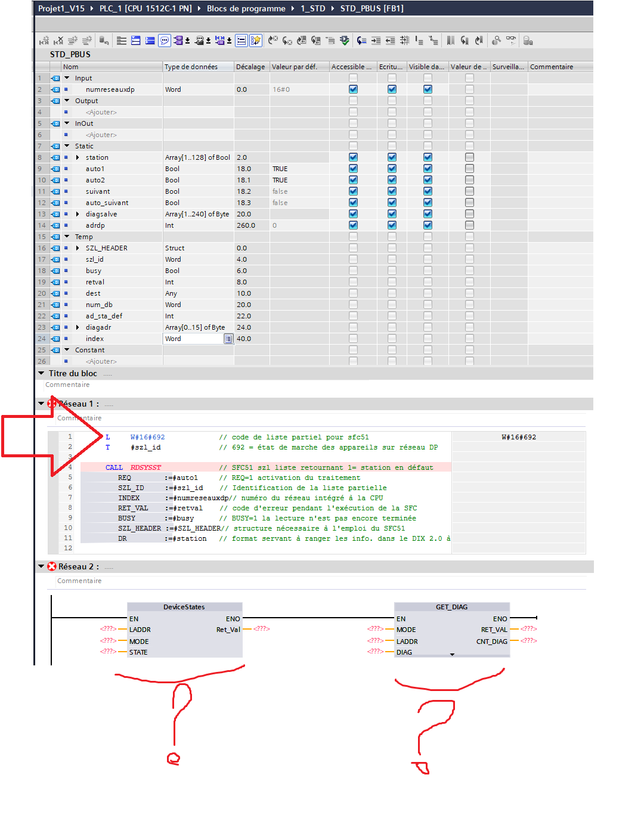Click Valeur par déf. column header
Image resolution: width=644 pixels, height=818 pixels.
pos(299,67)
